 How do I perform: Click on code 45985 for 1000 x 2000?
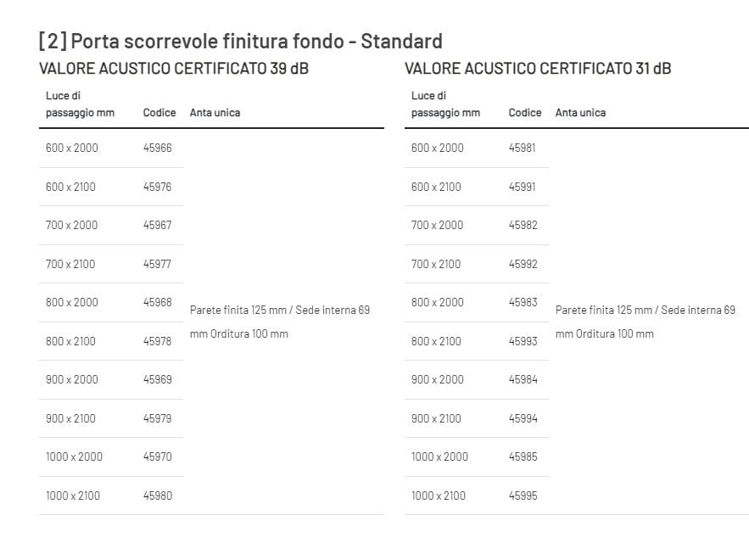click(523, 456)
